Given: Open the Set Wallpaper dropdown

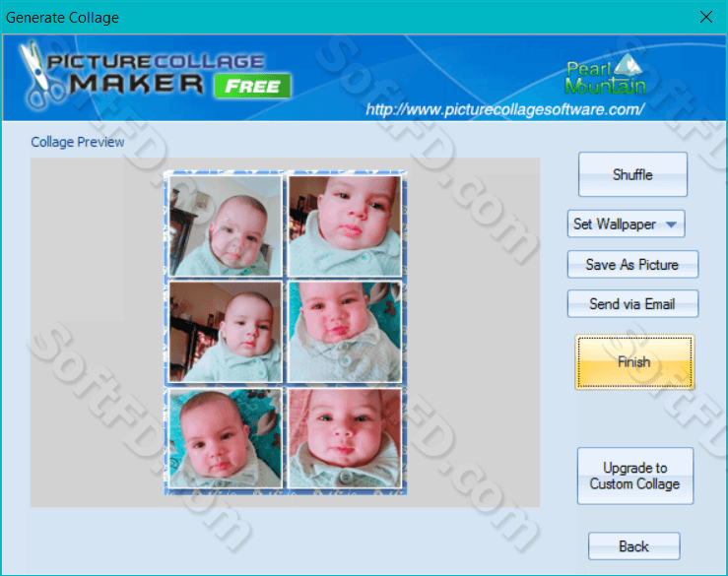Looking at the screenshot, I should (626, 224).
